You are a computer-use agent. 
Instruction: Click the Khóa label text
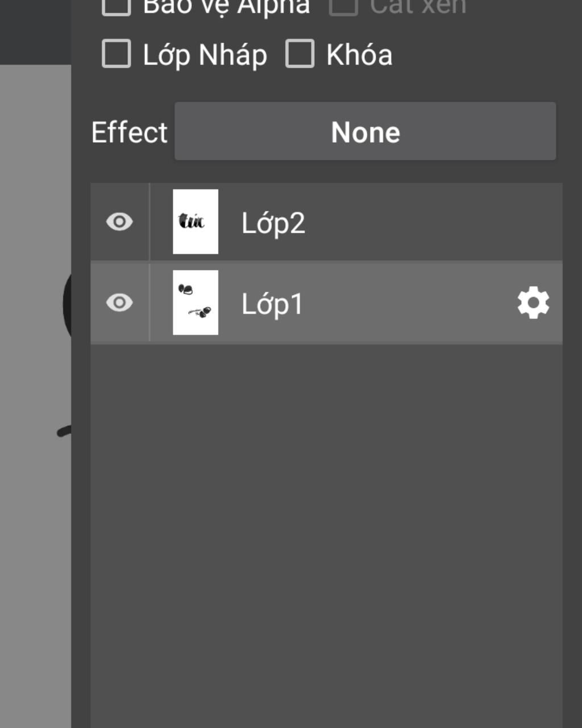coord(359,55)
